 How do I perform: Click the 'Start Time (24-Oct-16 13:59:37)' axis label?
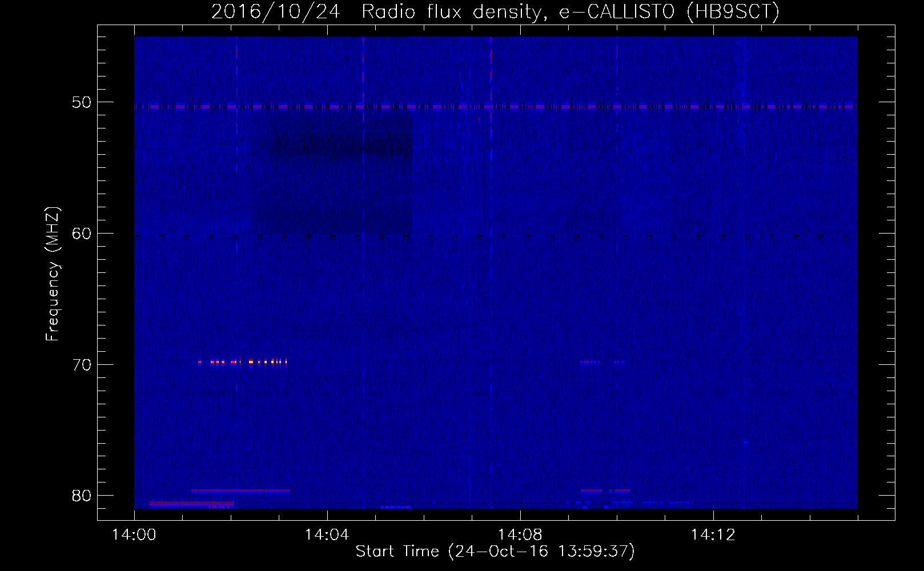point(495,552)
